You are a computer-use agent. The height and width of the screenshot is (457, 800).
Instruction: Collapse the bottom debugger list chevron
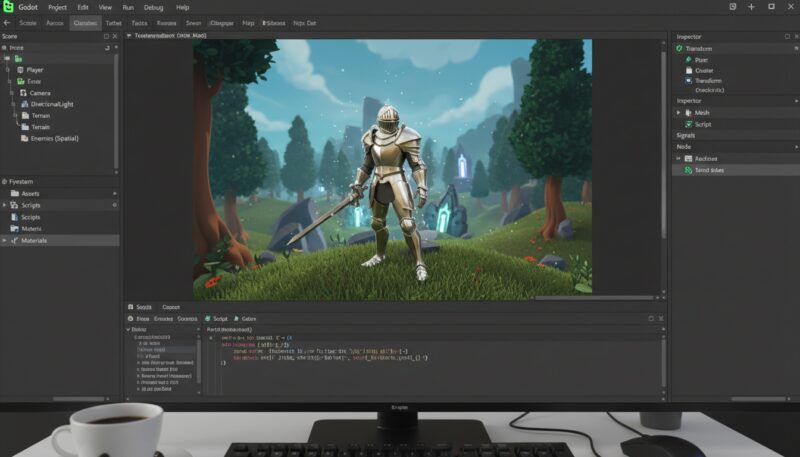click(128, 329)
